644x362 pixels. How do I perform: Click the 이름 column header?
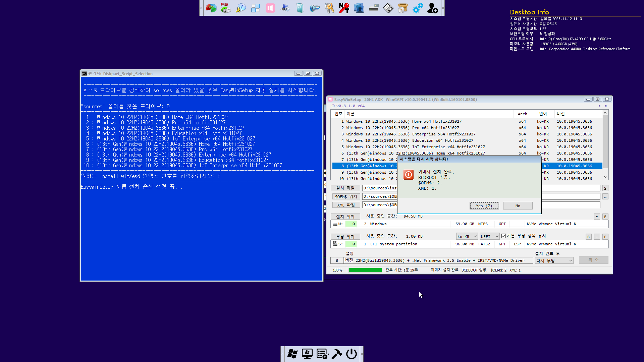pyautogui.click(x=429, y=114)
